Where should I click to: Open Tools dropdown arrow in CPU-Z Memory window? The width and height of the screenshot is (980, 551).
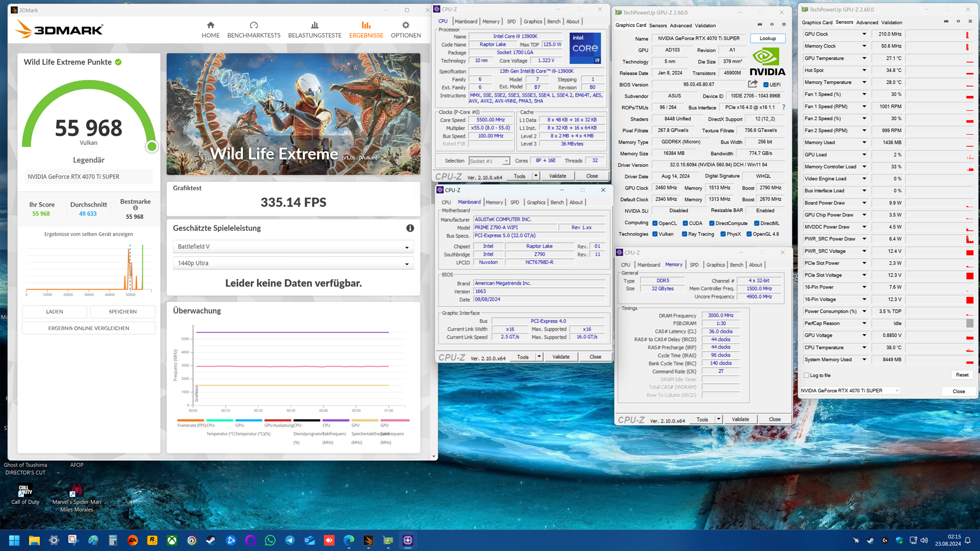719,419
